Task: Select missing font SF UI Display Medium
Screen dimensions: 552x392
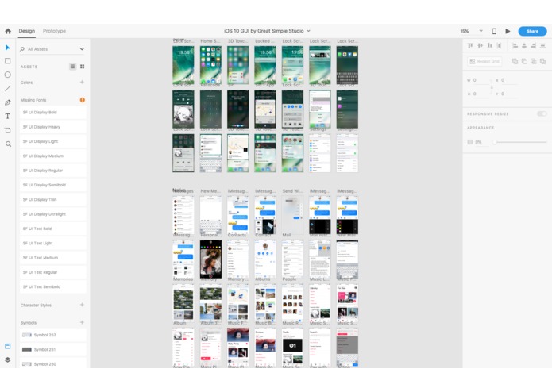Action: point(52,156)
